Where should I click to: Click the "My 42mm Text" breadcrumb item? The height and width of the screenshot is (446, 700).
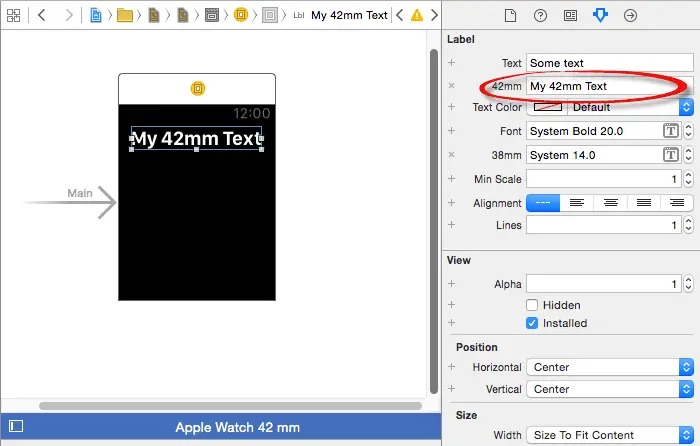click(348, 15)
